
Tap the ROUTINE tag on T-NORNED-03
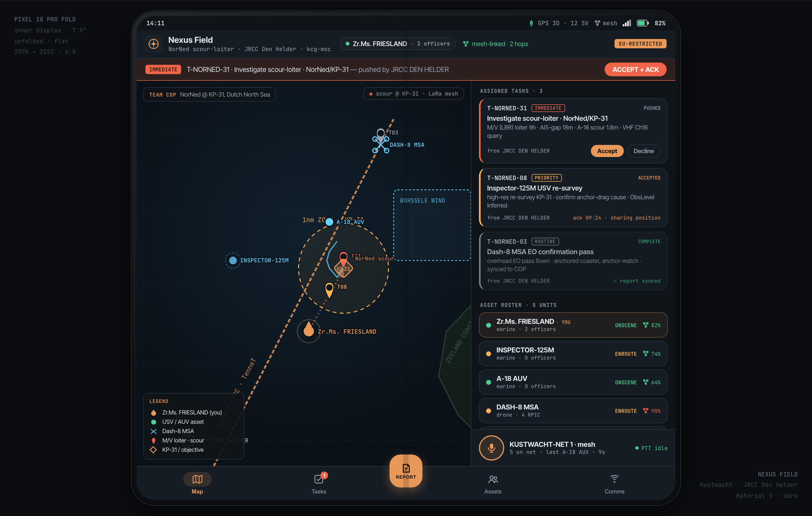545,241
